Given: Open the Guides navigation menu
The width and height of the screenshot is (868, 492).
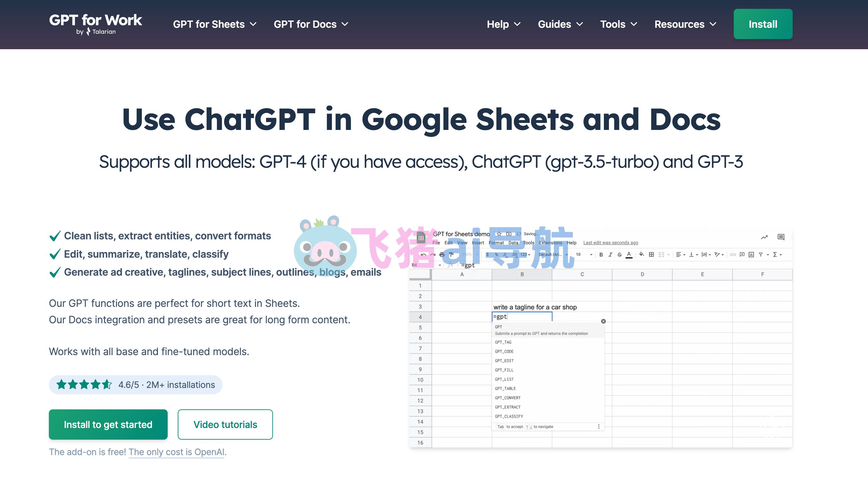Looking at the screenshot, I should [x=560, y=24].
